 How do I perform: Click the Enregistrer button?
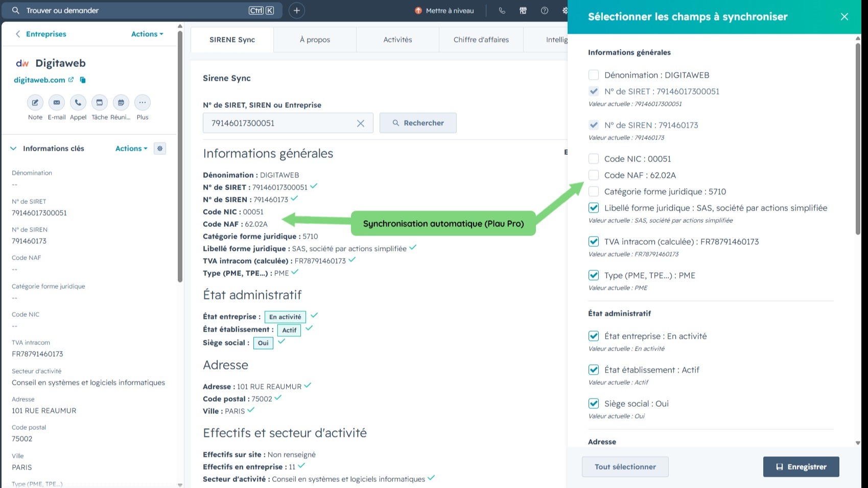click(801, 467)
